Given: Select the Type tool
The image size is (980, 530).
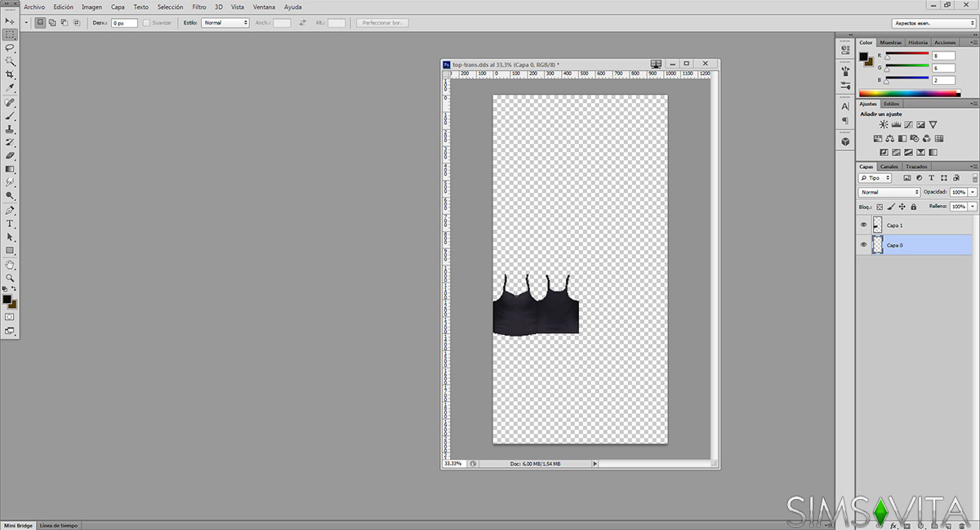Looking at the screenshot, I should point(10,224).
